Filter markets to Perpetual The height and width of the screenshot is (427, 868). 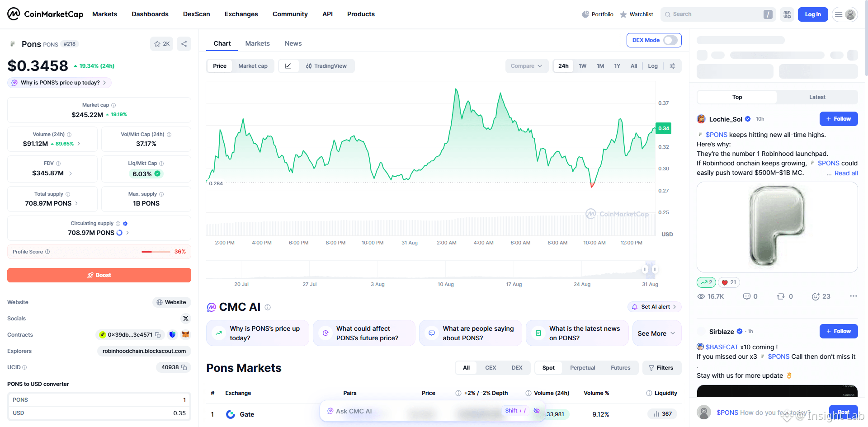pyautogui.click(x=583, y=368)
